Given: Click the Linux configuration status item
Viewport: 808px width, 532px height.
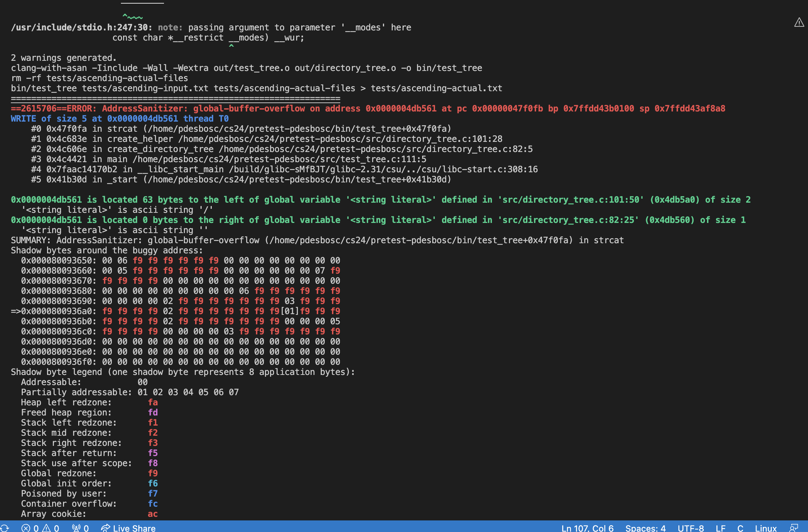Looking at the screenshot, I should click(766, 528).
